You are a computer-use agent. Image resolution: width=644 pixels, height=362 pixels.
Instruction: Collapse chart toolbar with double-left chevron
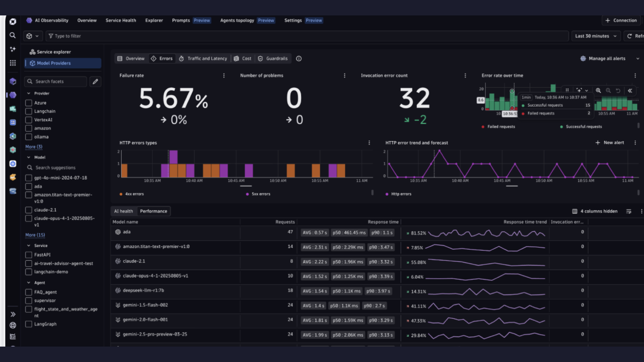(630, 90)
